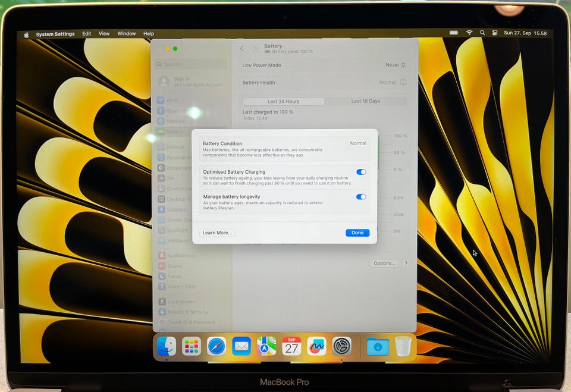Focus the sidebar Search field
Image resolution: width=571 pixels, height=392 pixels.
191,64
